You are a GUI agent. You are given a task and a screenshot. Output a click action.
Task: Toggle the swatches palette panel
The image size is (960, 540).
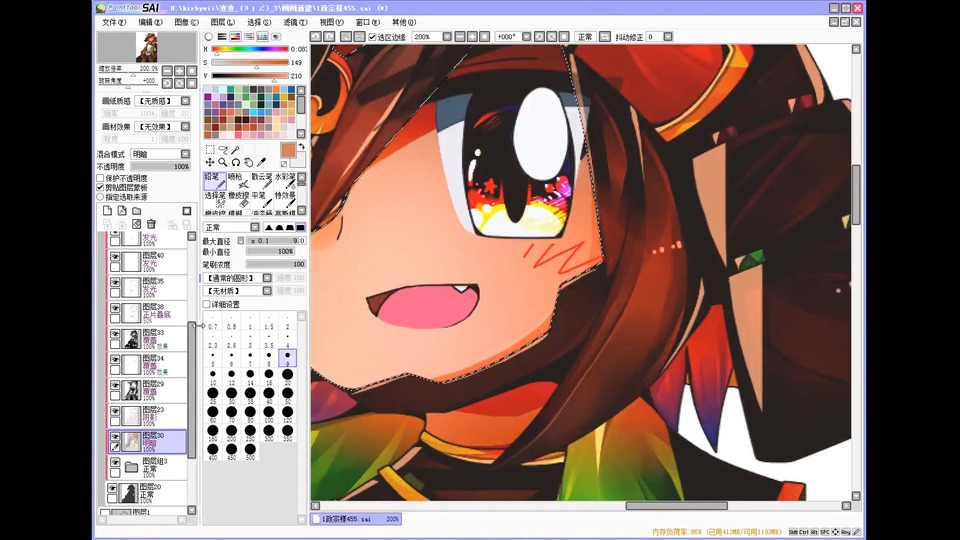tap(263, 37)
